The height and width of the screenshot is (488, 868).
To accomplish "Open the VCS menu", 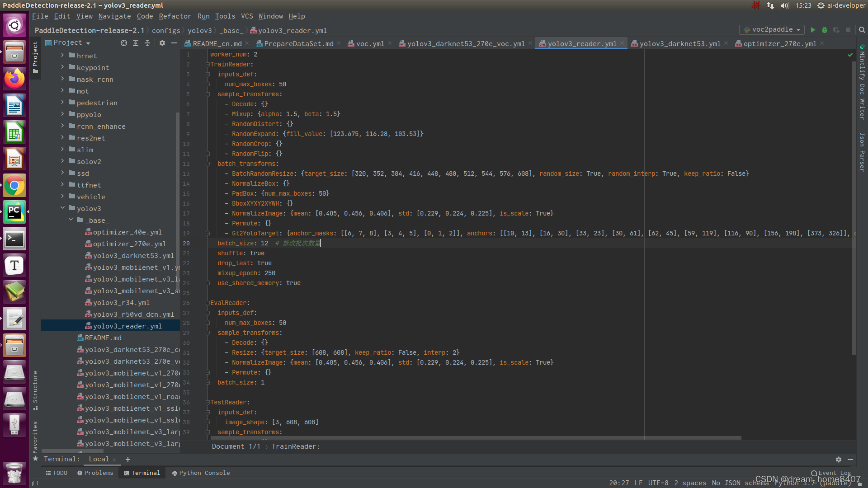I will click(x=247, y=16).
